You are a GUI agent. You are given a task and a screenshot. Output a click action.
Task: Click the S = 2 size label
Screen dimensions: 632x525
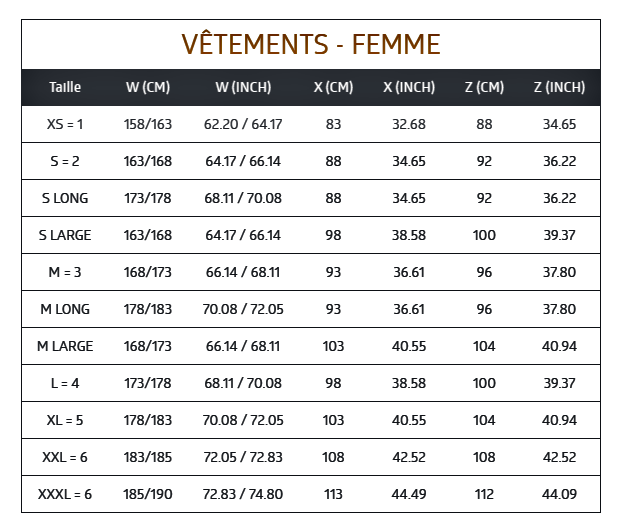pos(65,161)
